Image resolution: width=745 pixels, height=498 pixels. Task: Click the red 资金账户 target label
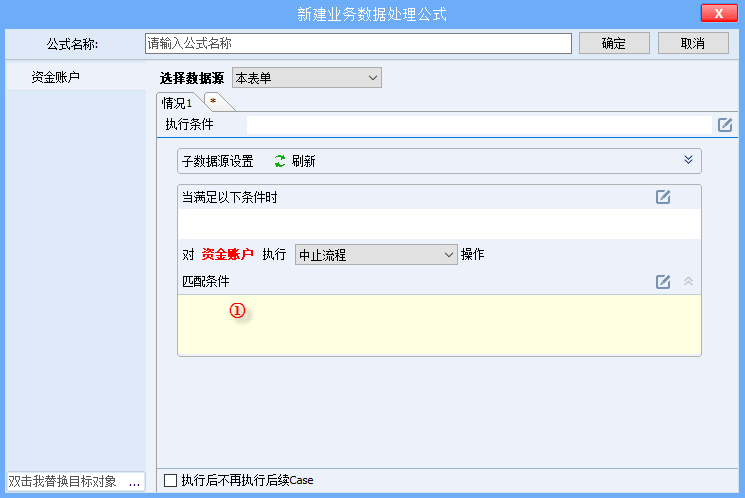click(227, 254)
